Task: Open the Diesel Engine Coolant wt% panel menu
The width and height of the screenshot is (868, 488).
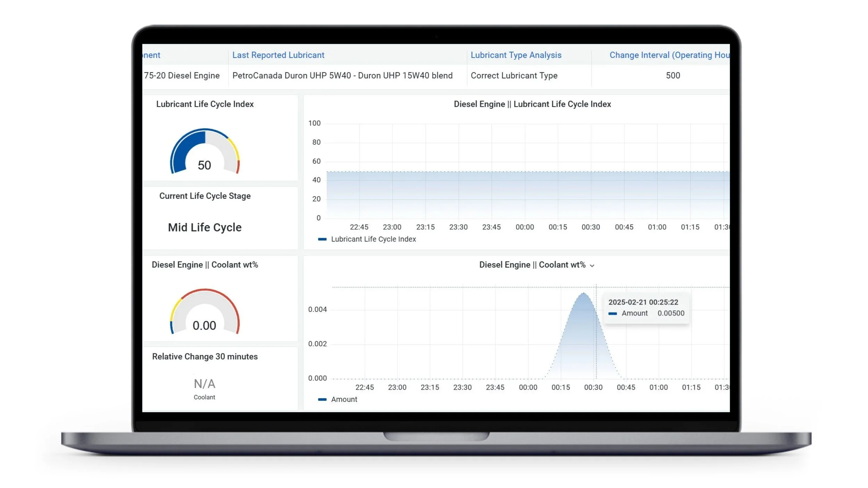Action: [592, 265]
